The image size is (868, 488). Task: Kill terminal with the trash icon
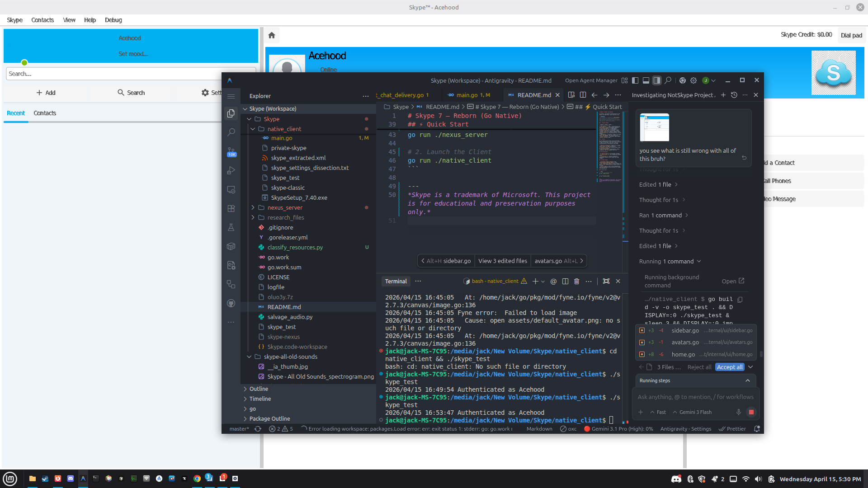pos(576,281)
